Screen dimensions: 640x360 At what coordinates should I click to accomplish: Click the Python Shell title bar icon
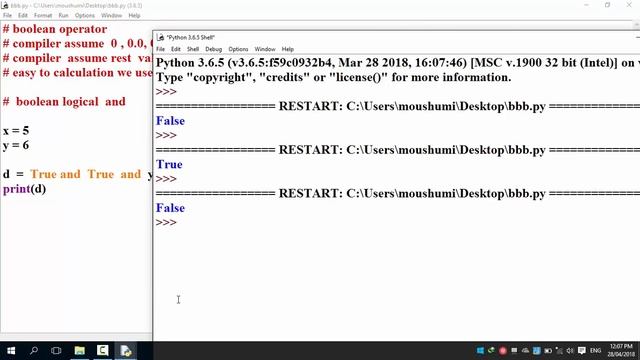tap(160, 37)
